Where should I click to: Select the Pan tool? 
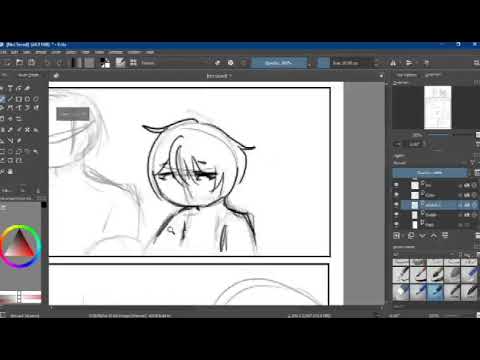[10, 171]
